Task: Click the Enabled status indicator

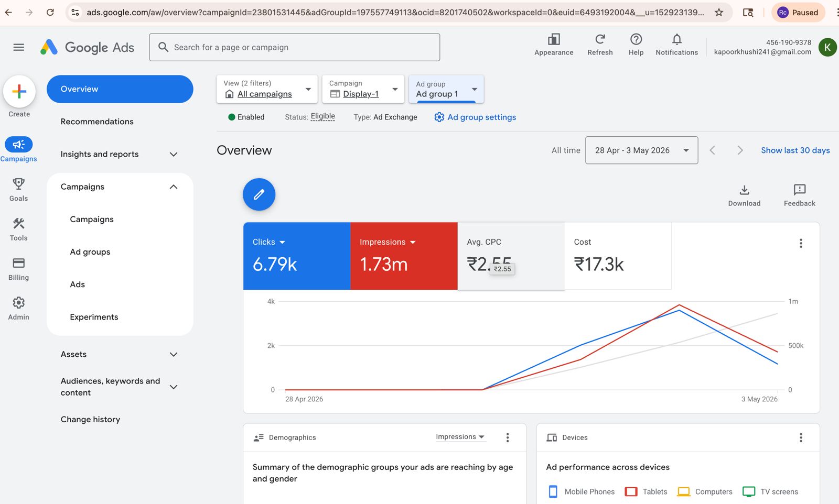Action: [x=246, y=117]
